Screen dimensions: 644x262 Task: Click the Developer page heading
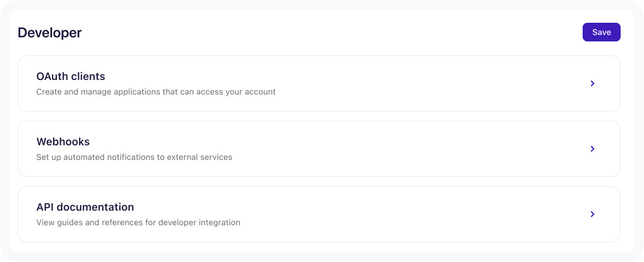(x=50, y=33)
